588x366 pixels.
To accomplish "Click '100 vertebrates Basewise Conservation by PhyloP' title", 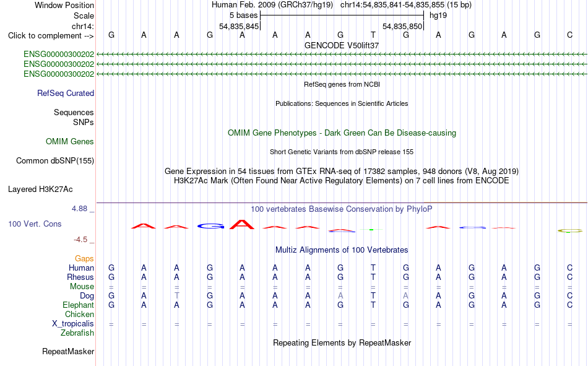I will 342,209.
